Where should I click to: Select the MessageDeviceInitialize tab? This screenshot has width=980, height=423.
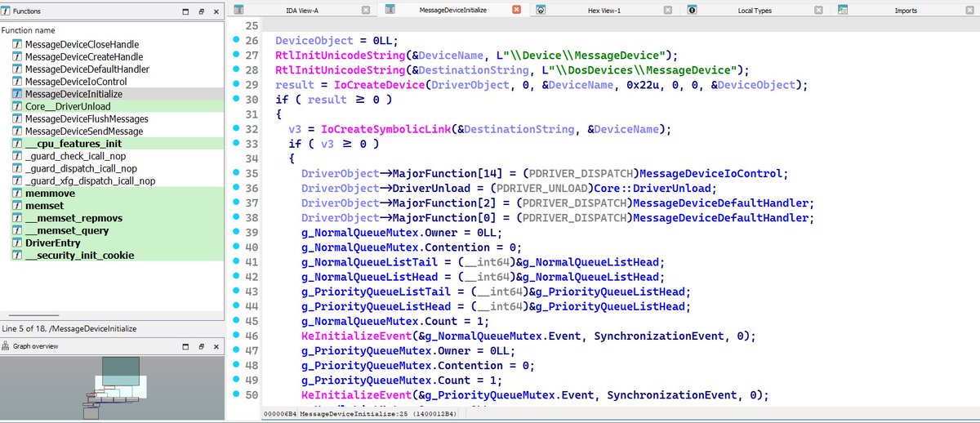(x=452, y=10)
